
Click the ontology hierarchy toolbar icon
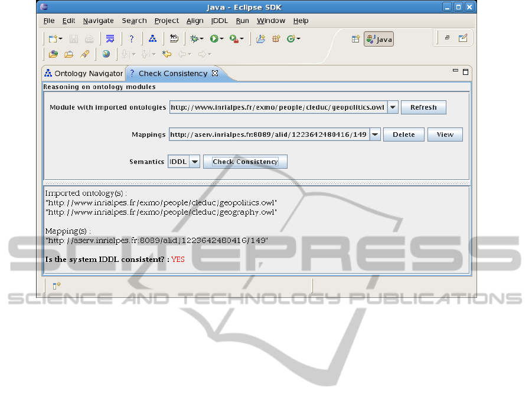(x=152, y=39)
